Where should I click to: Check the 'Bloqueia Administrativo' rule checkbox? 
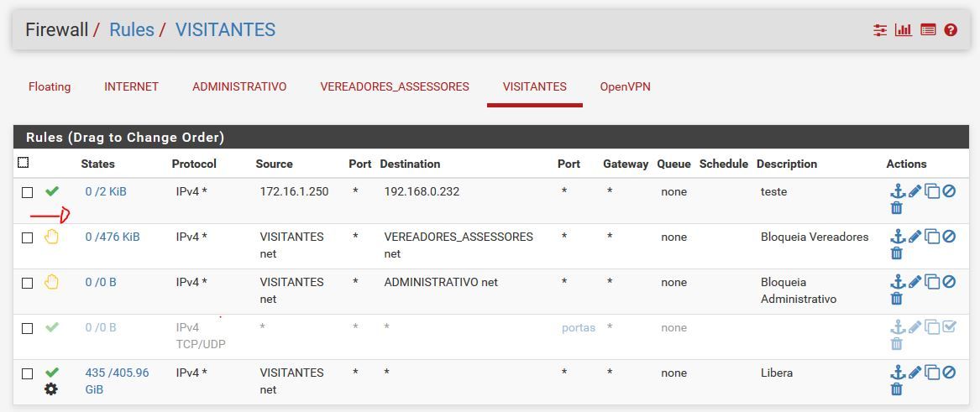27,283
